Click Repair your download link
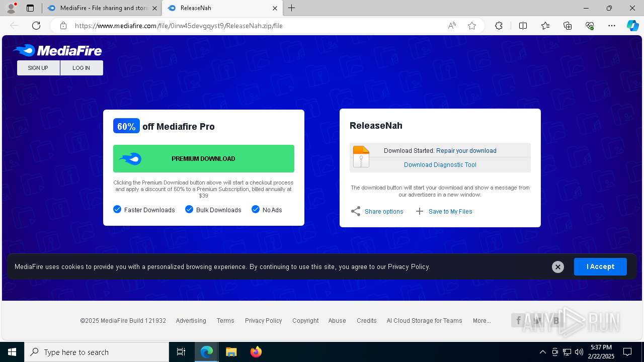Viewport: 644px width, 362px height. 466,151
